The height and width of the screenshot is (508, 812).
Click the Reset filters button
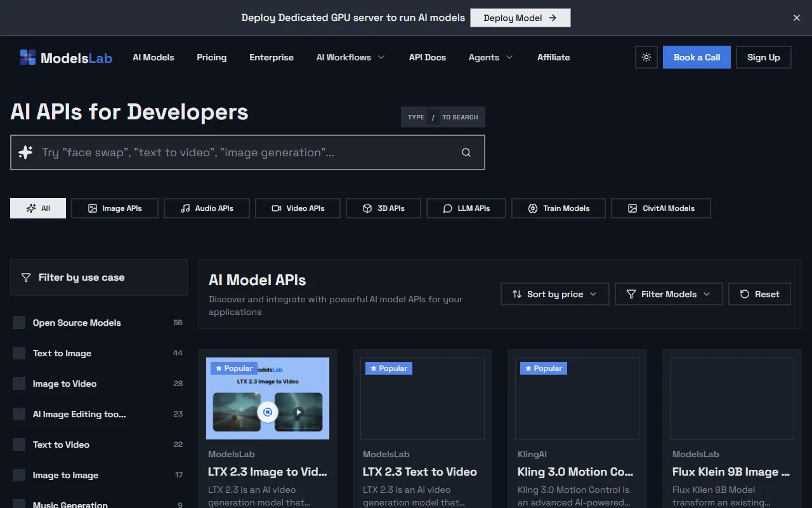tap(759, 294)
